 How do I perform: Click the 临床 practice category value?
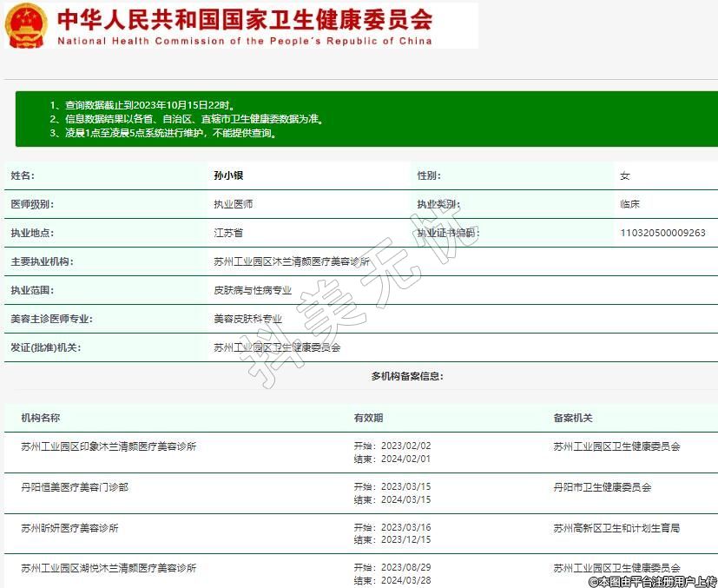(629, 204)
